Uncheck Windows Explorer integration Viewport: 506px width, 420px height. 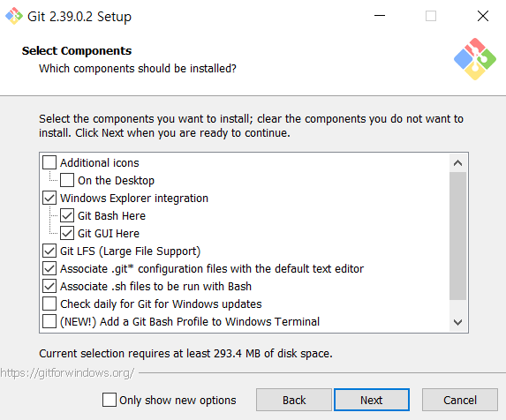[49, 198]
